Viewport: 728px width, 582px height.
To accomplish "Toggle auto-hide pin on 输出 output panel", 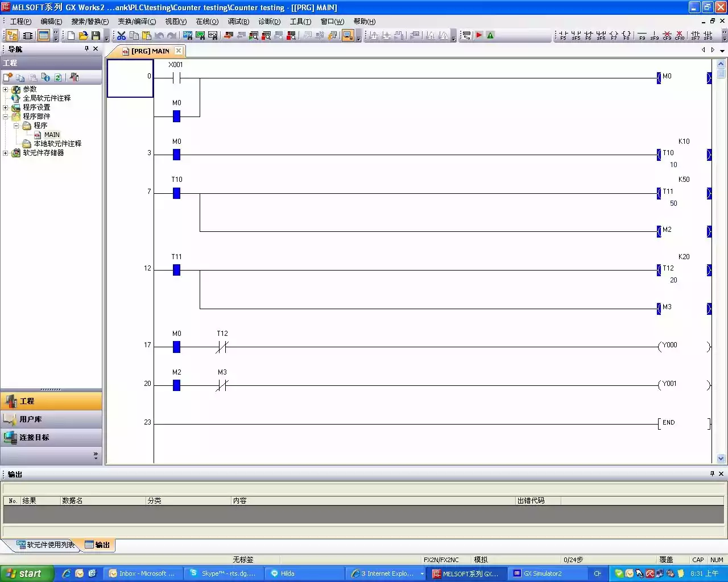I will click(x=712, y=474).
